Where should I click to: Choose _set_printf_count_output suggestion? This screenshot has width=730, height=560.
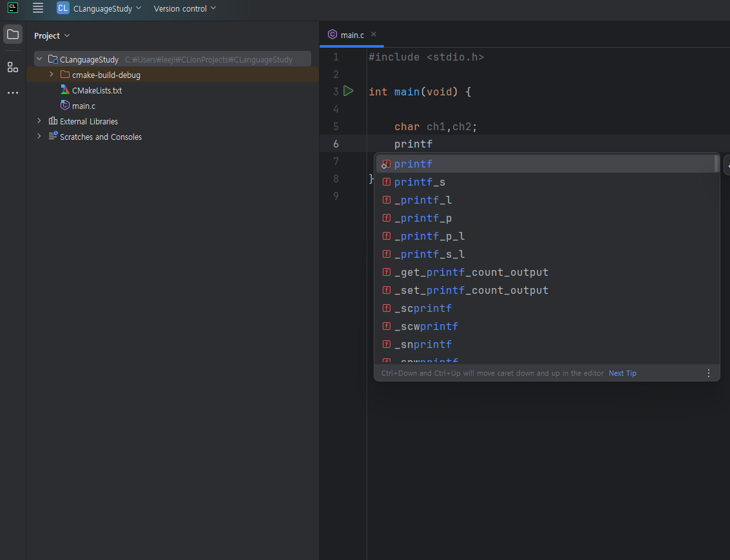tap(544, 291)
